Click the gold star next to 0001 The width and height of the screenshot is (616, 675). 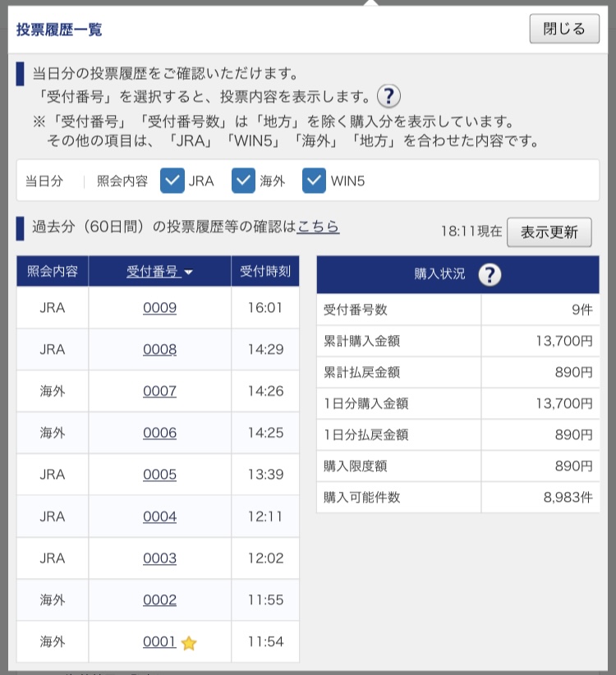[189, 643]
